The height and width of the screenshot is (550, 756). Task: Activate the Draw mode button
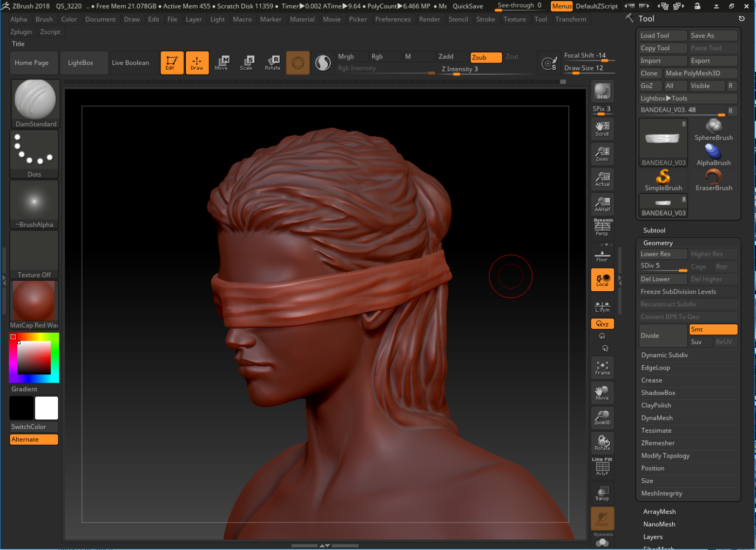(x=197, y=63)
